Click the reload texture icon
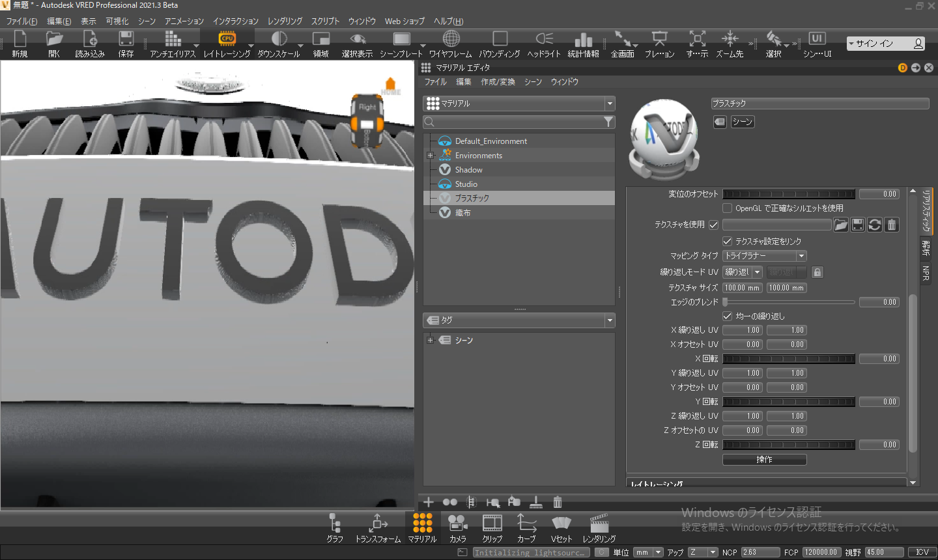The height and width of the screenshot is (560, 938). [875, 225]
